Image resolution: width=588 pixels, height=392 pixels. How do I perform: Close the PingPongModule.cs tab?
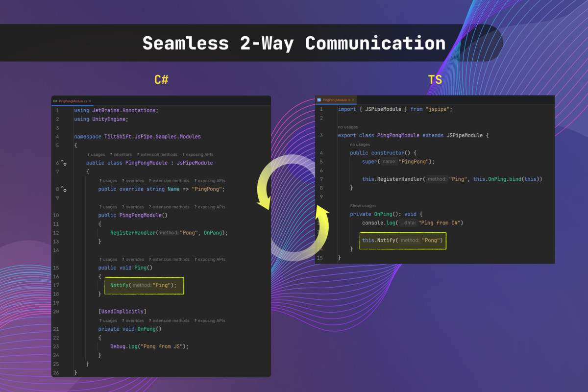coord(89,101)
